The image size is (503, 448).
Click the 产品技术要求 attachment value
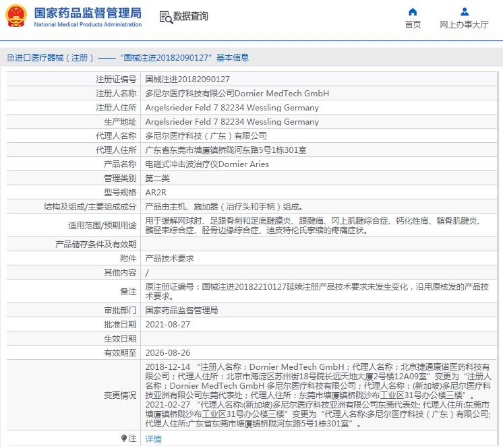point(169,258)
